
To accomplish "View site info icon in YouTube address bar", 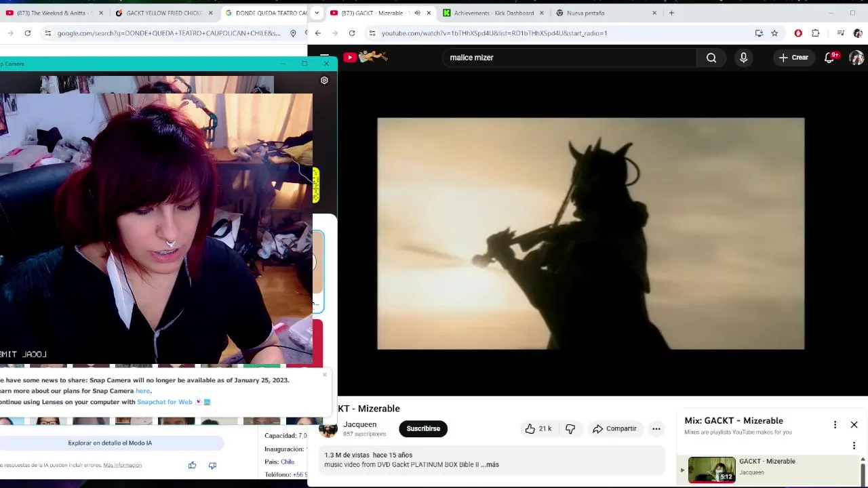I will tap(372, 33).
